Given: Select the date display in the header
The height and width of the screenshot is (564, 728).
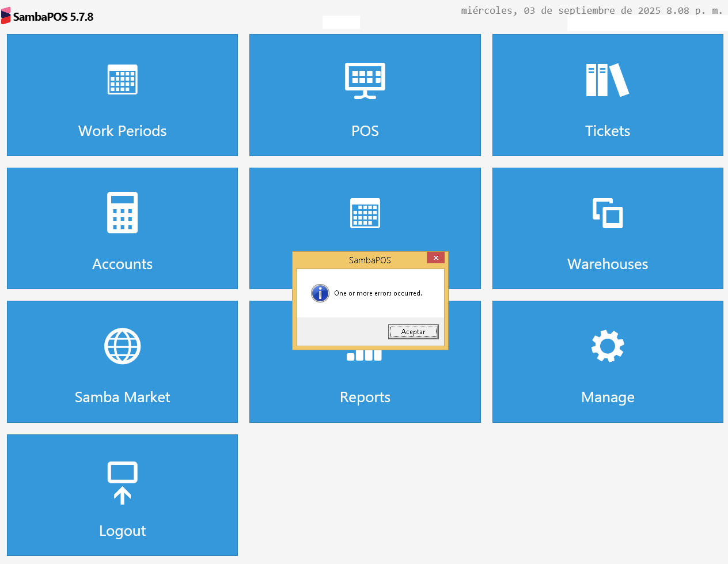Looking at the screenshot, I should pyautogui.click(x=591, y=10).
